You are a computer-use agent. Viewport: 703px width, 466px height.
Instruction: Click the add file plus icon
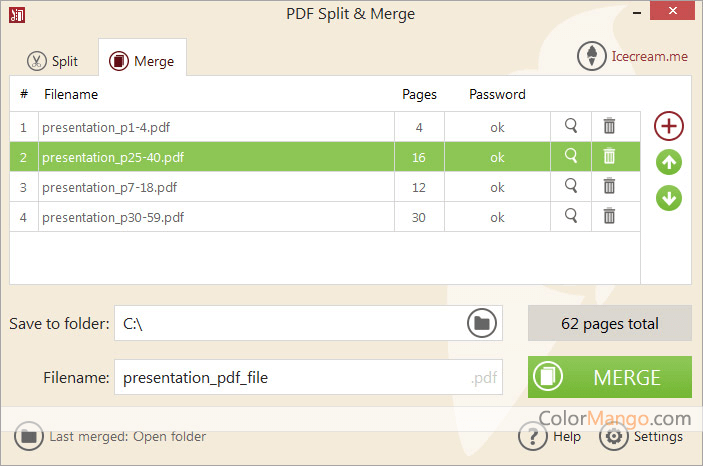pos(669,126)
